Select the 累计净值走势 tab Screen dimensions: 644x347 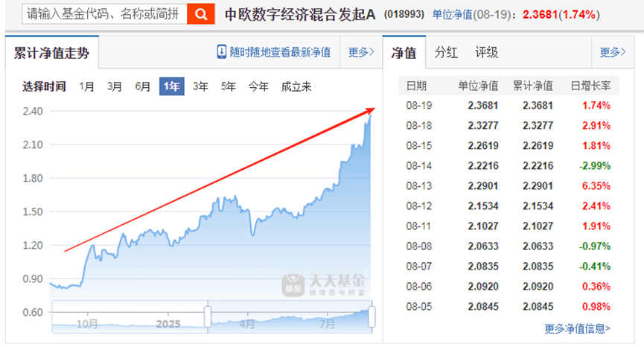click(52, 53)
